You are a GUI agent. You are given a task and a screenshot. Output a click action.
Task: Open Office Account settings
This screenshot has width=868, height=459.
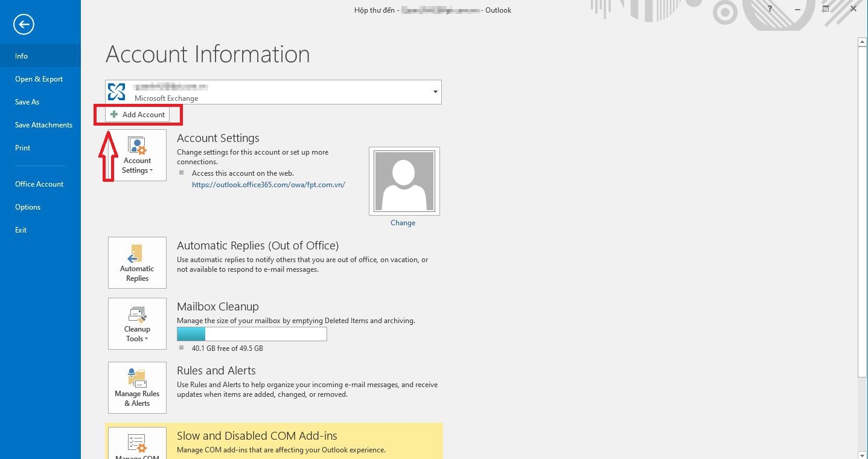[x=39, y=184]
